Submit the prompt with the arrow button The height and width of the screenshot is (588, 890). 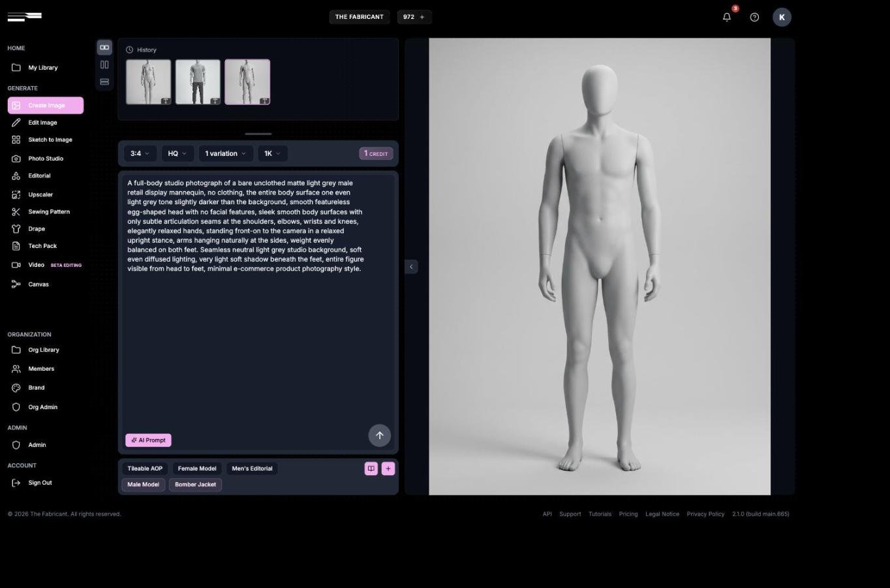coord(380,435)
